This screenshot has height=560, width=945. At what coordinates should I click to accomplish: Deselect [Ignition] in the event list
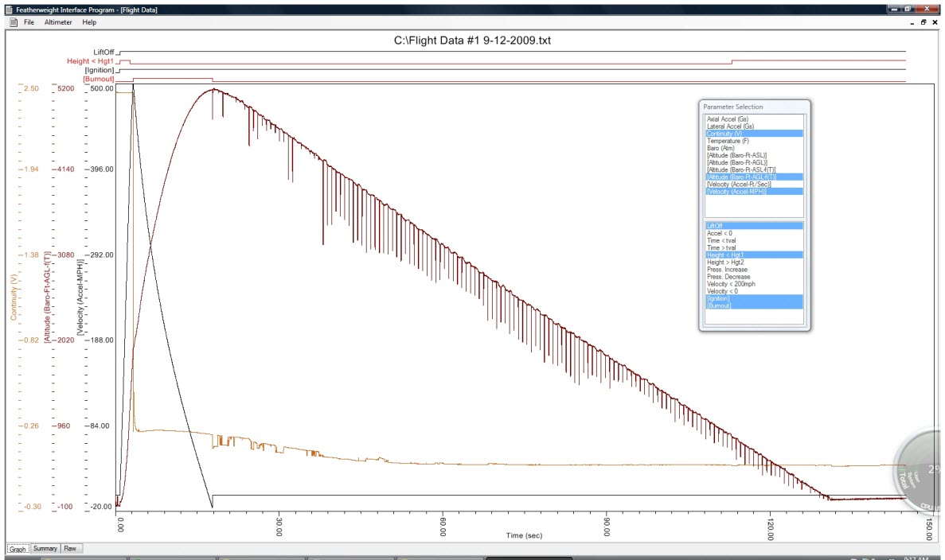tap(754, 298)
